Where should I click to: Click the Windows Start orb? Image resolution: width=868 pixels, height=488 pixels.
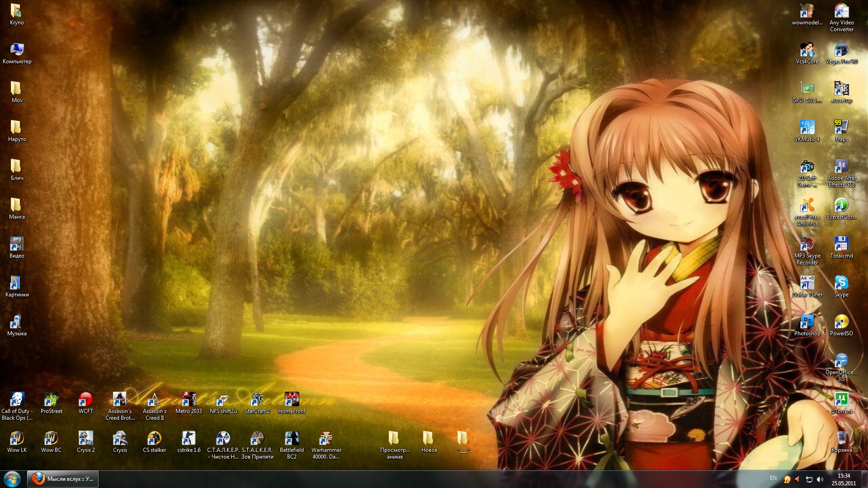12,479
